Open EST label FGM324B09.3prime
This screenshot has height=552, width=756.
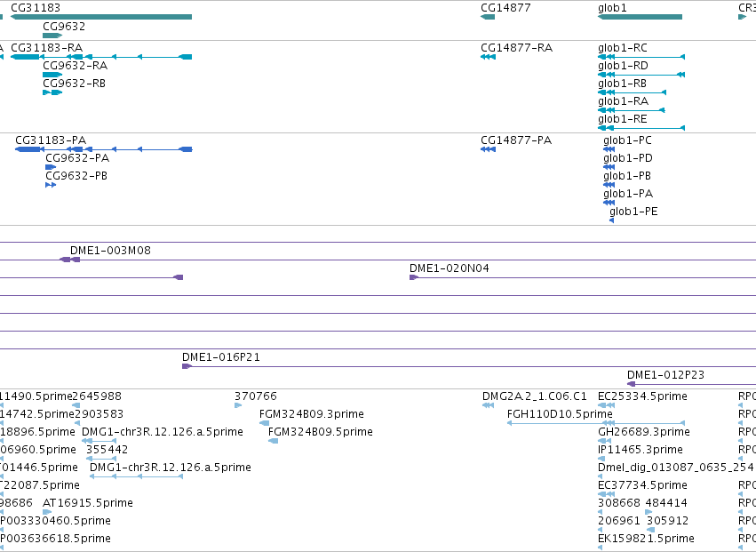coord(312,414)
